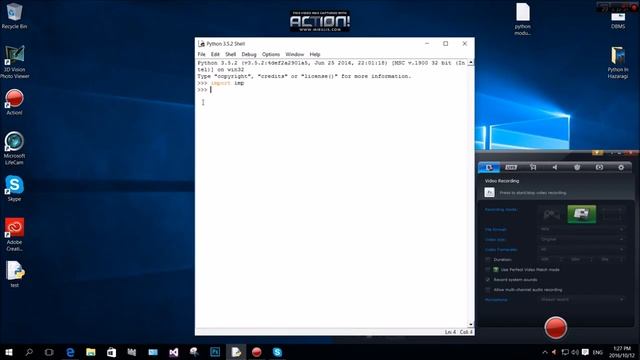Open the Shell menu

(231, 54)
